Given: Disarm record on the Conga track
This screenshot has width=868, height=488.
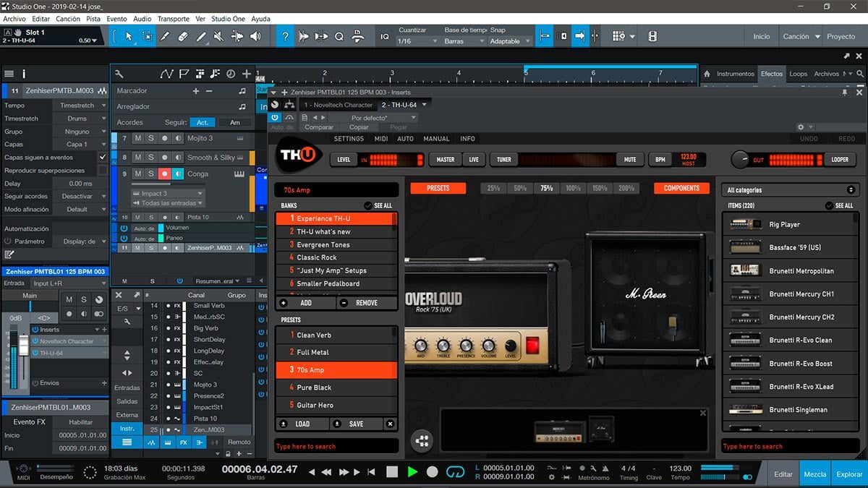Looking at the screenshot, I should tap(165, 174).
